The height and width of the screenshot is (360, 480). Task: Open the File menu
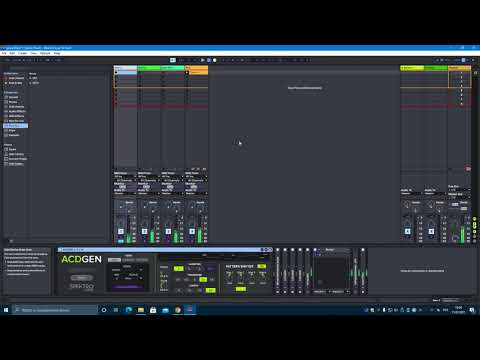tap(4, 53)
